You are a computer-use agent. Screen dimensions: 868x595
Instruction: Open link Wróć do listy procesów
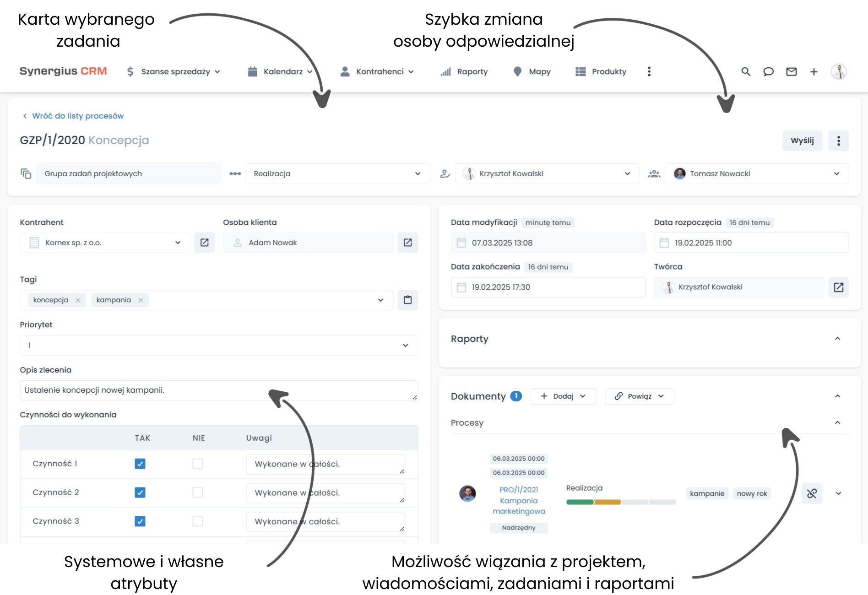click(x=77, y=116)
